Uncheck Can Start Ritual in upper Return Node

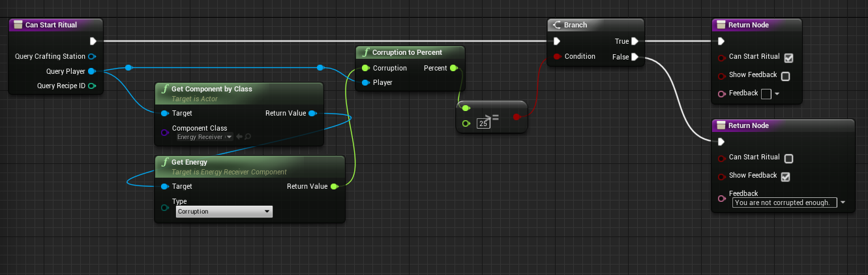coord(788,57)
